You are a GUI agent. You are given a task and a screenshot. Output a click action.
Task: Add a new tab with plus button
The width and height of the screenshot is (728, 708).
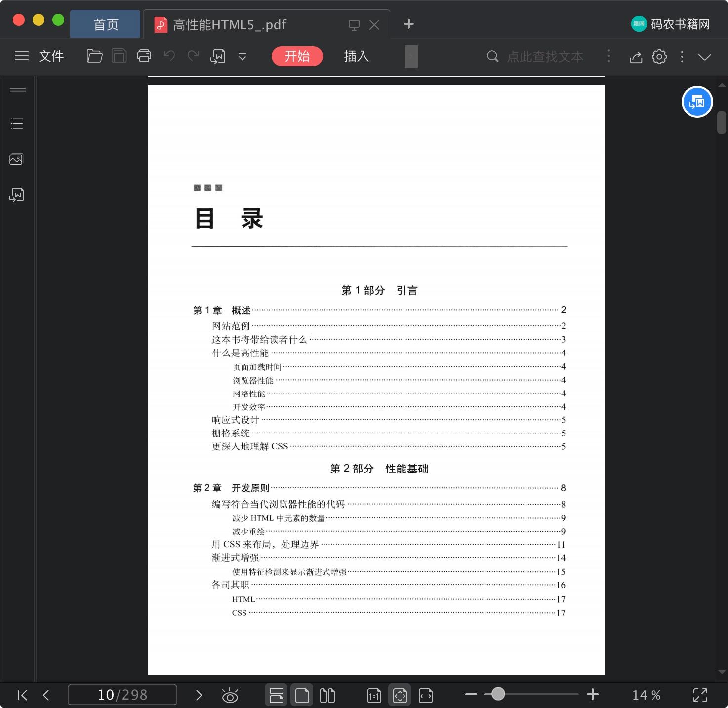coord(408,24)
